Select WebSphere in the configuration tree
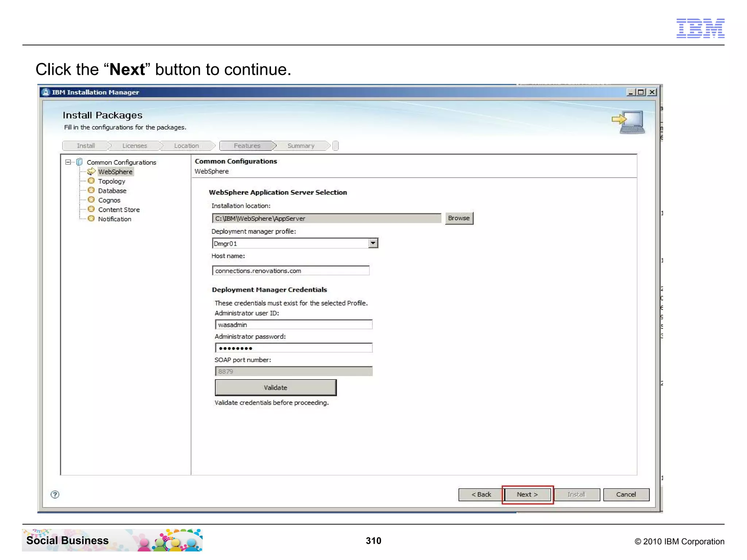Viewport: 747px width, 560px height. [x=115, y=172]
